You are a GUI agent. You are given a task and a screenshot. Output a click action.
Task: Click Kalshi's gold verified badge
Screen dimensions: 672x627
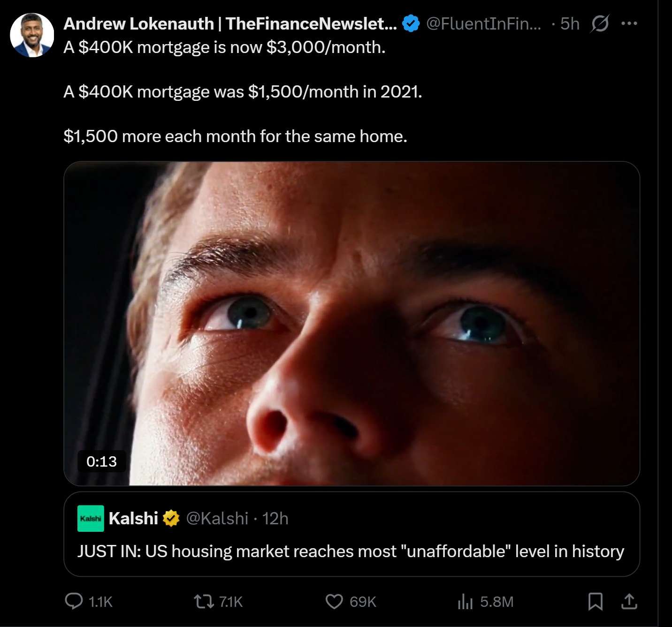click(171, 518)
